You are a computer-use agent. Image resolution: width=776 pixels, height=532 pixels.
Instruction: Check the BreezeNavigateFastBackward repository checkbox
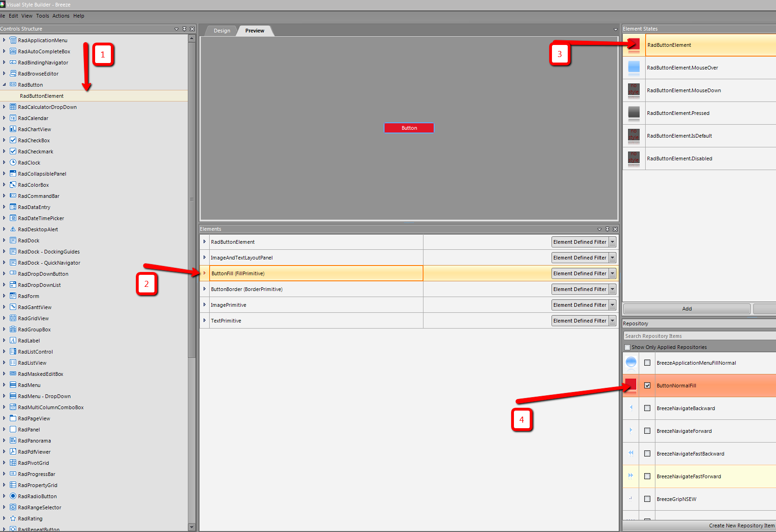pos(647,454)
